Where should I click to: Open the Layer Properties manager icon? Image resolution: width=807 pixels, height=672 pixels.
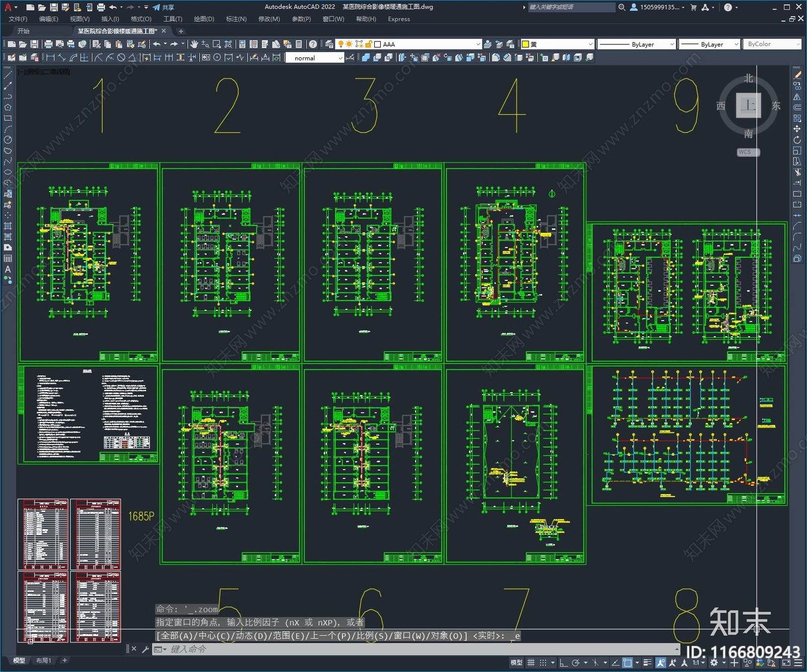(x=329, y=44)
